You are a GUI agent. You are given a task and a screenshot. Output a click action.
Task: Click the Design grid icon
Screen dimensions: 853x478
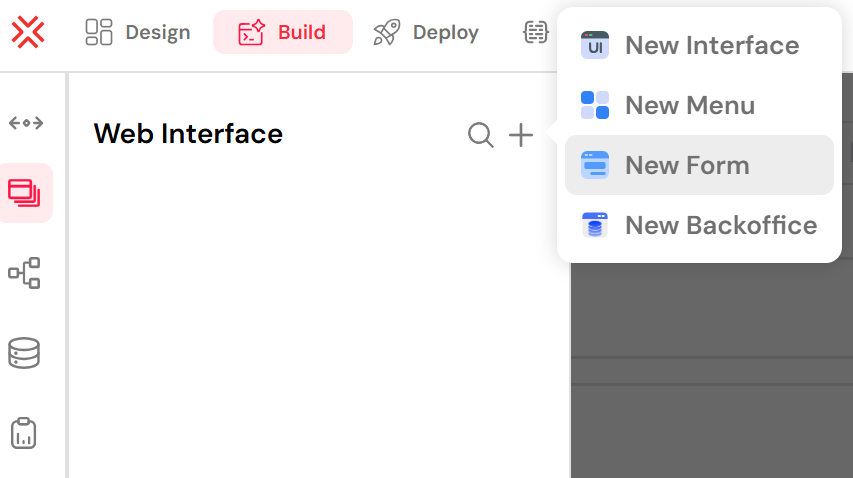[99, 32]
